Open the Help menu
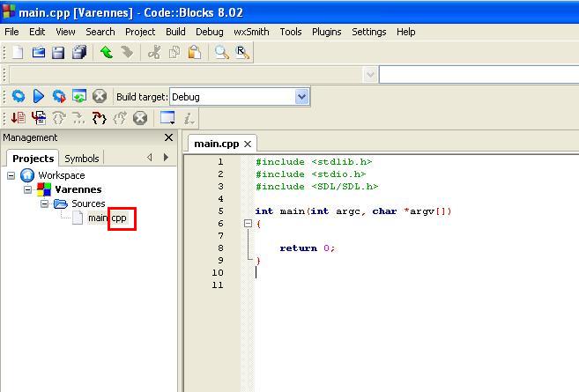The image size is (579, 392). coord(405,32)
